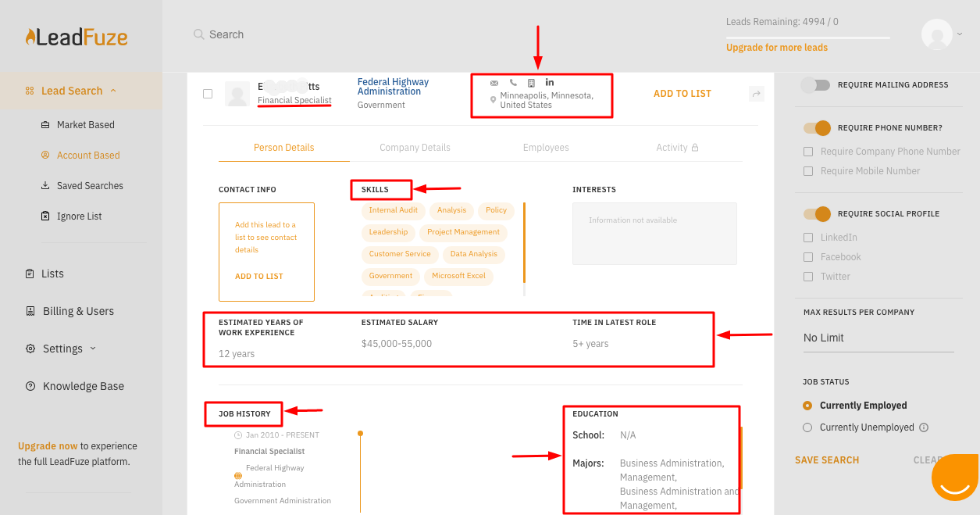Open the orange chat widget bubble

click(x=954, y=477)
